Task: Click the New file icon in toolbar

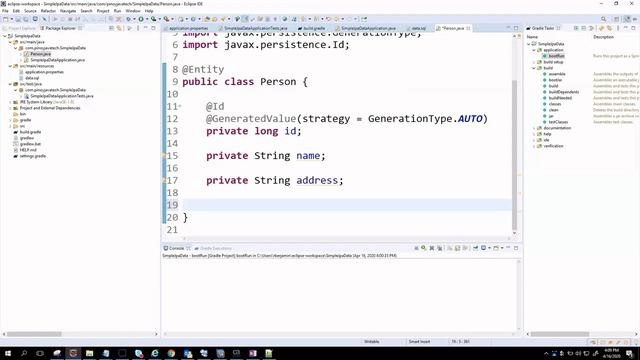Action: [x=6, y=19]
